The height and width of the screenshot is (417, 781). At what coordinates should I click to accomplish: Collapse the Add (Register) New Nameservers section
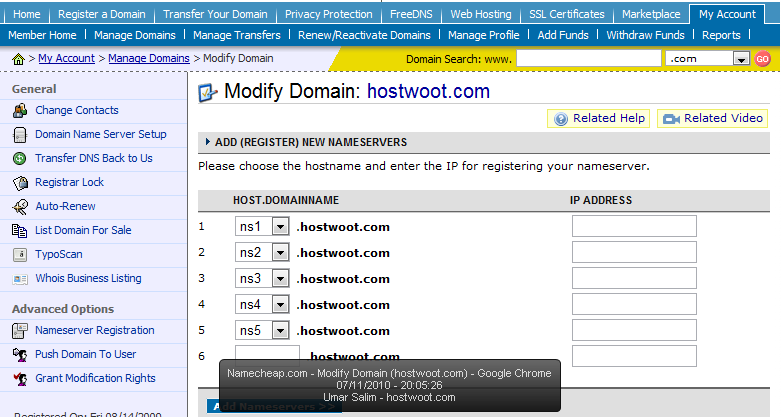pyautogui.click(x=208, y=142)
